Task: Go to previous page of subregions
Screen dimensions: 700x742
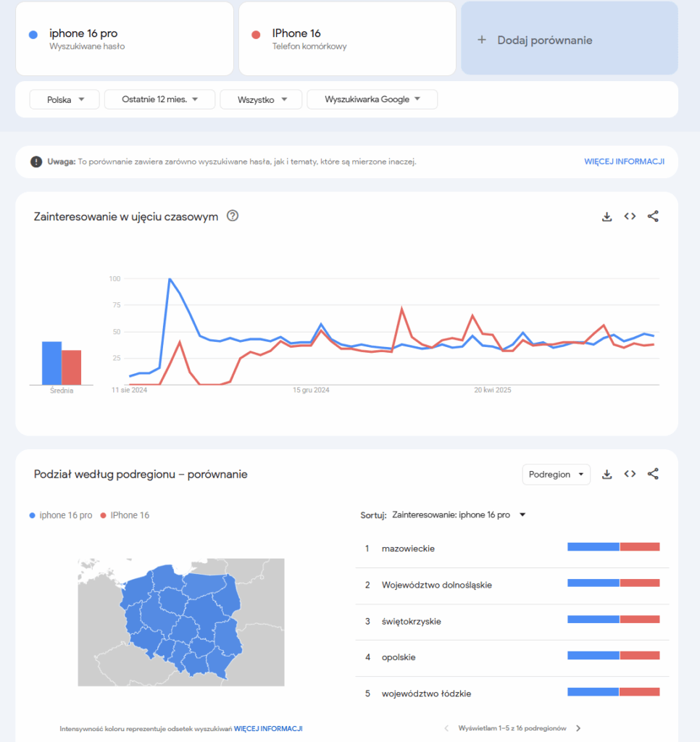Action: click(x=446, y=728)
